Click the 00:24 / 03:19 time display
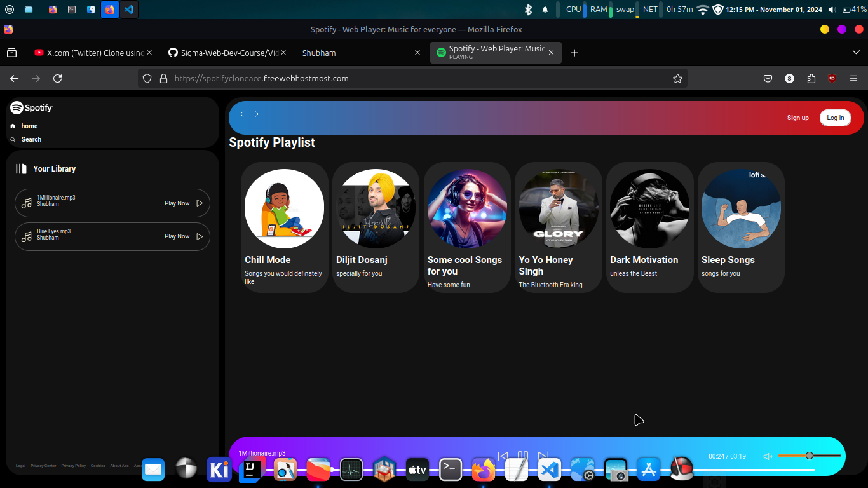 point(727,456)
